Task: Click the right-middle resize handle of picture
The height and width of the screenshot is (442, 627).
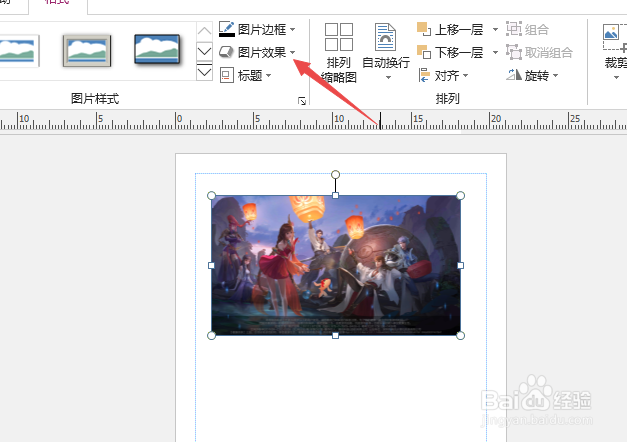Action: coord(460,265)
